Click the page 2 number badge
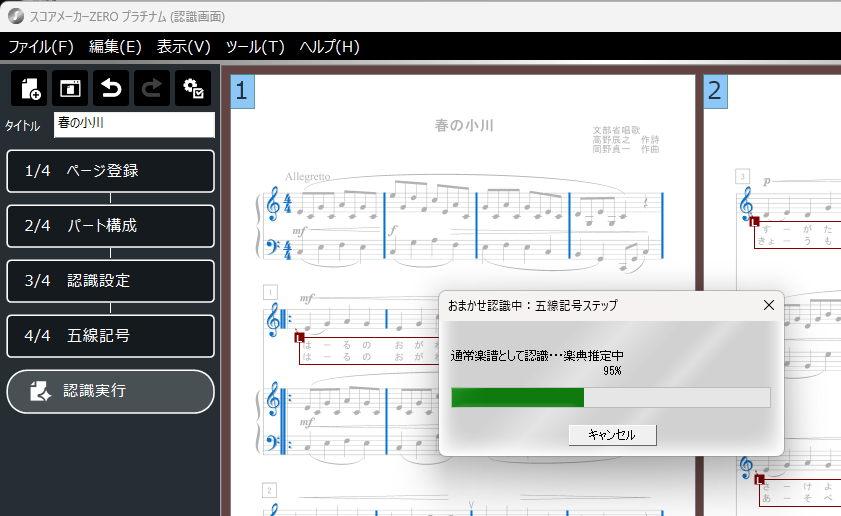 pyautogui.click(x=716, y=92)
